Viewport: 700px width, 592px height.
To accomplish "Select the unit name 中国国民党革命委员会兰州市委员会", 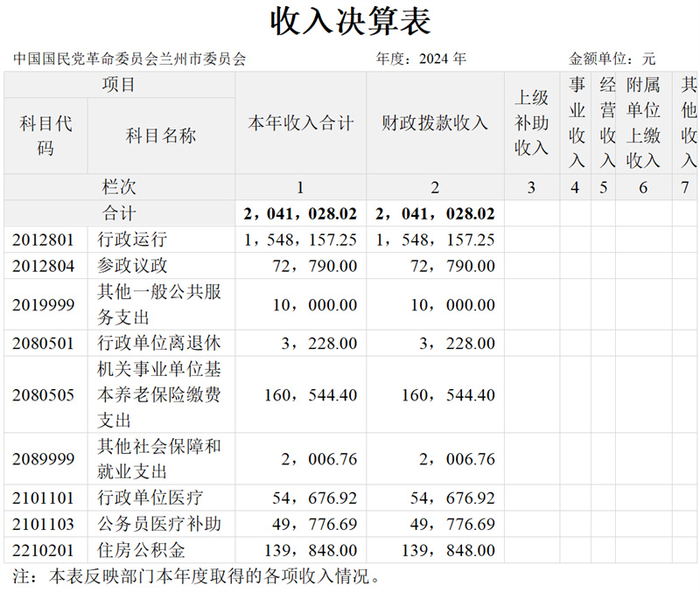I will (129, 59).
